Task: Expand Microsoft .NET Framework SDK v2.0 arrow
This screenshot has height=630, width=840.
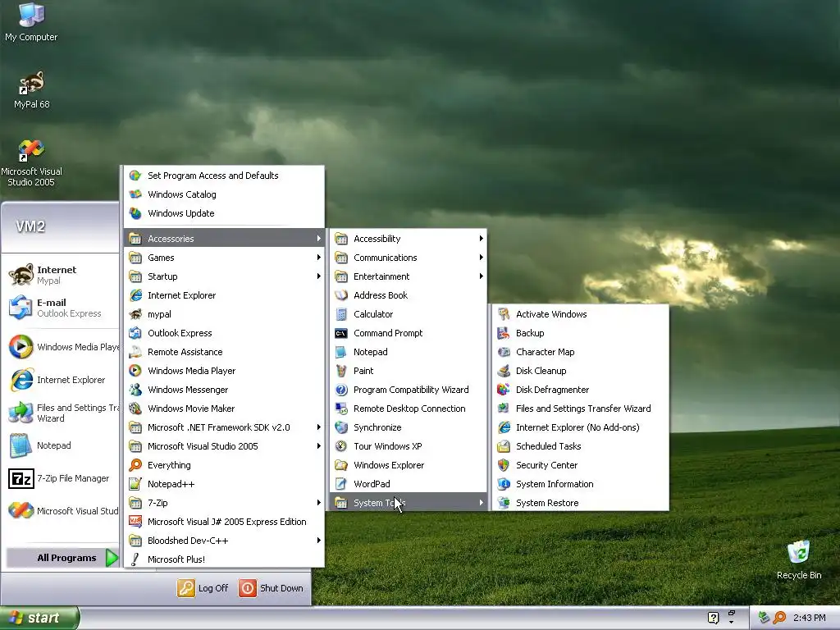Action: (x=319, y=427)
